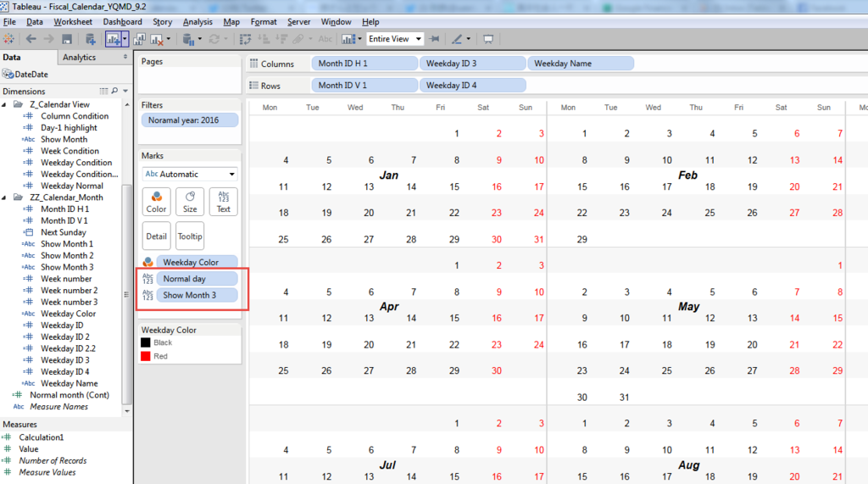The height and width of the screenshot is (484, 868).
Task: Click the Red color legend swatch
Action: pyautogui.click(x=146, y=356)
